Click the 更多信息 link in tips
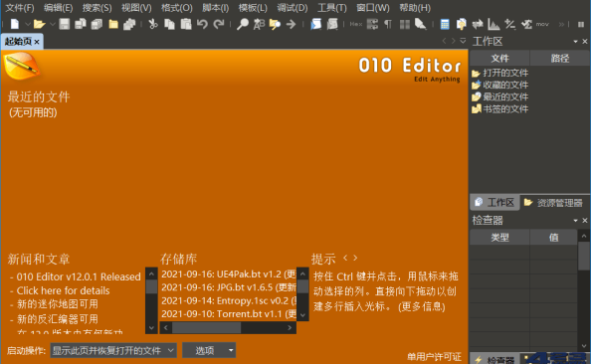The image size is (591, 364). tap(422, 306)
